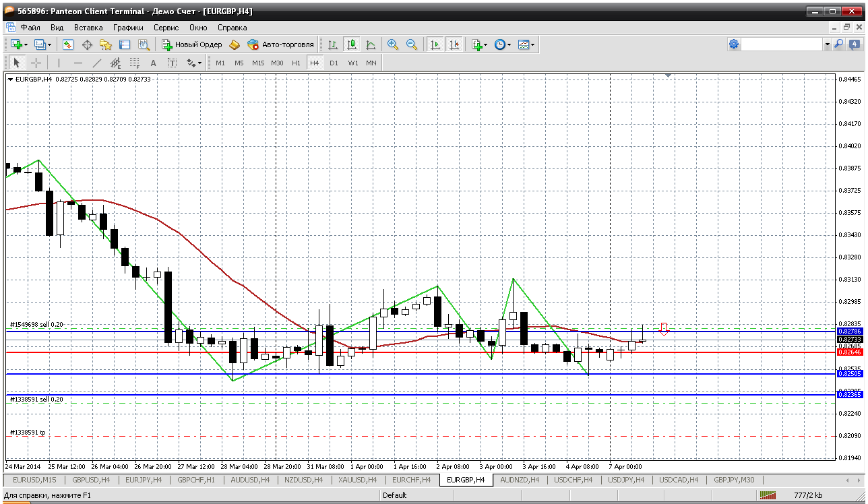The height and width of the screenshot is (504, 868).
Task: Select the Crosshair cursor tool
Action: coord(36,63)
